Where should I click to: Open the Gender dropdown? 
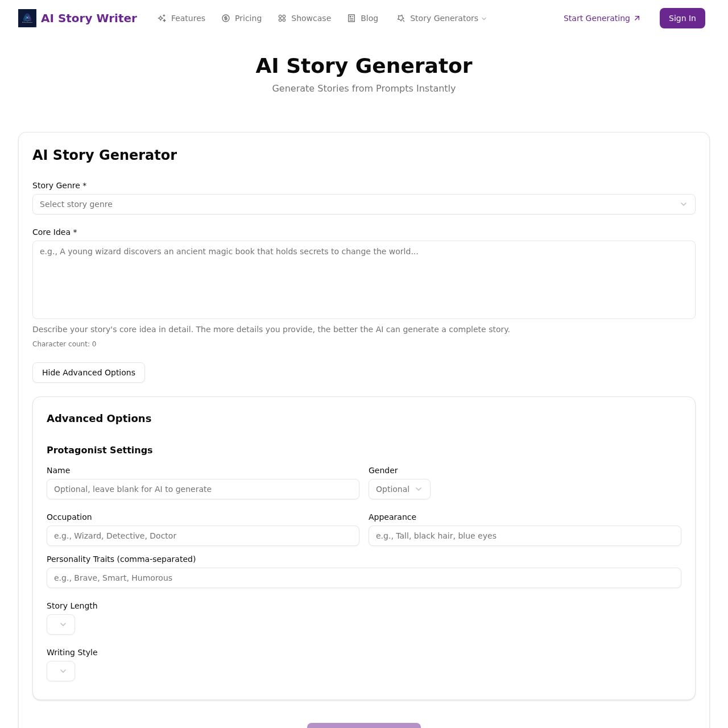coord(399,489)
